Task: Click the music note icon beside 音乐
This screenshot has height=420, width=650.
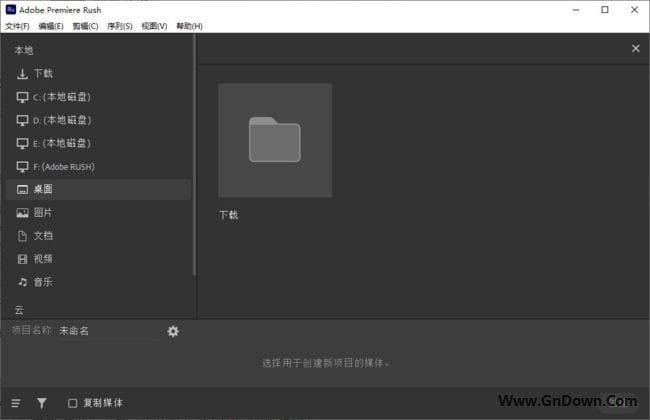Action: coord(22,282)
